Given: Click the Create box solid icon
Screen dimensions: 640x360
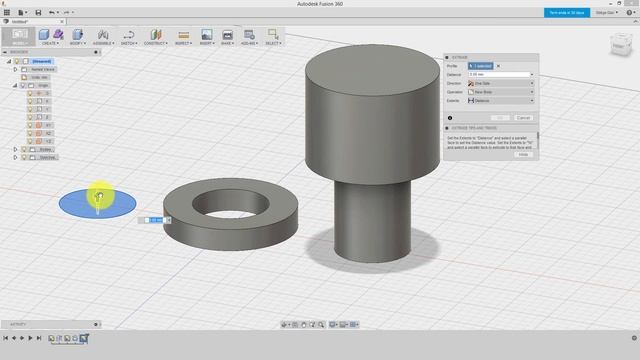Looking at the screenshot, I should [x=44, y=35].
